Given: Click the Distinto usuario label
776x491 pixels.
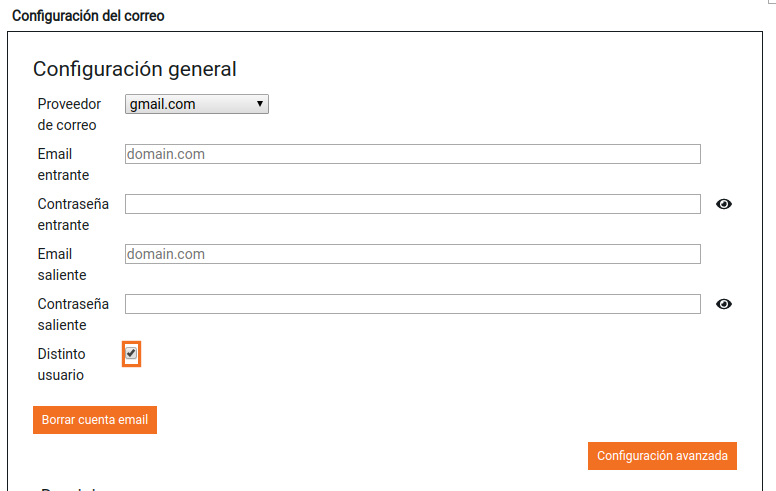Looking at the screenshot, I should click(61, 364).
